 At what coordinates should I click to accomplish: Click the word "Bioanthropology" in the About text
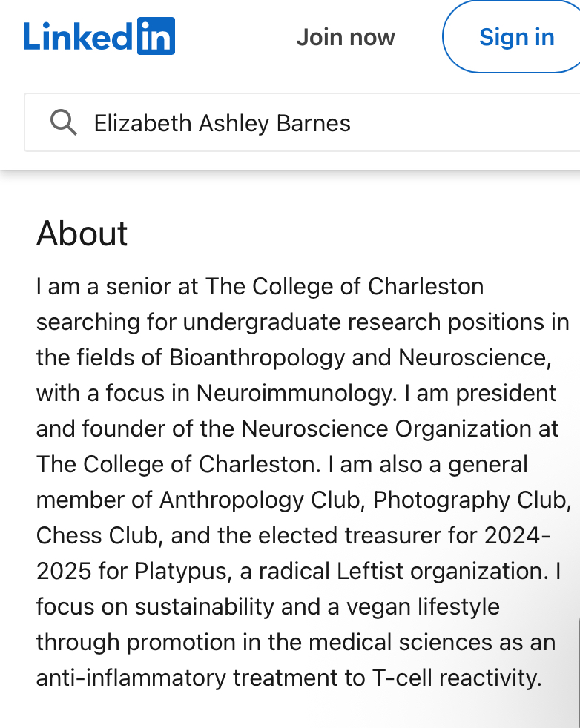257,358
